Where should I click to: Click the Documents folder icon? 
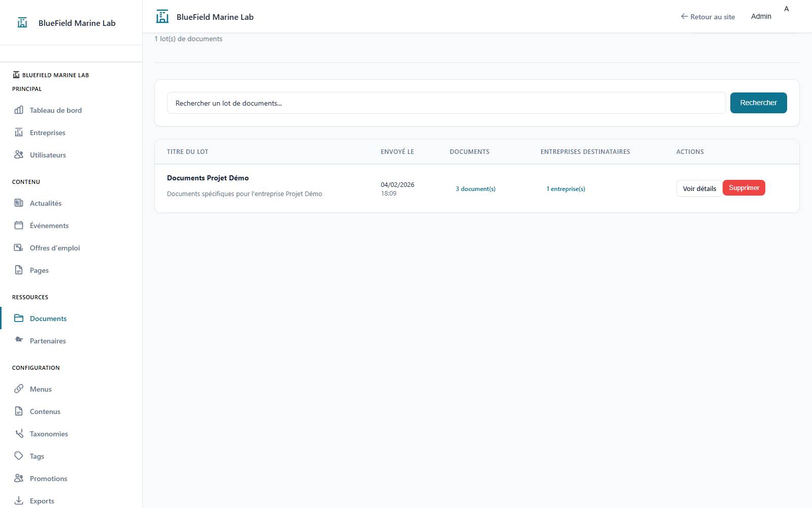[18, 318]
